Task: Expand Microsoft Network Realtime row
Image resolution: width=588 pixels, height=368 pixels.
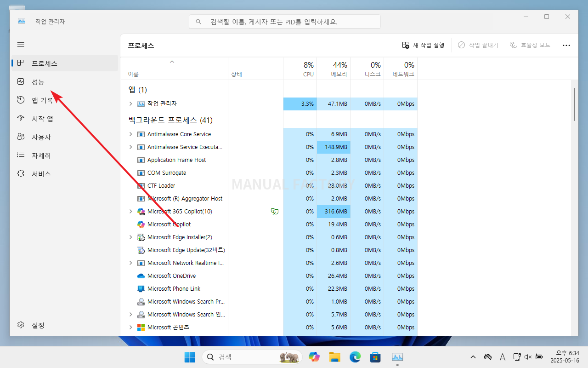Action: (130, 263)
